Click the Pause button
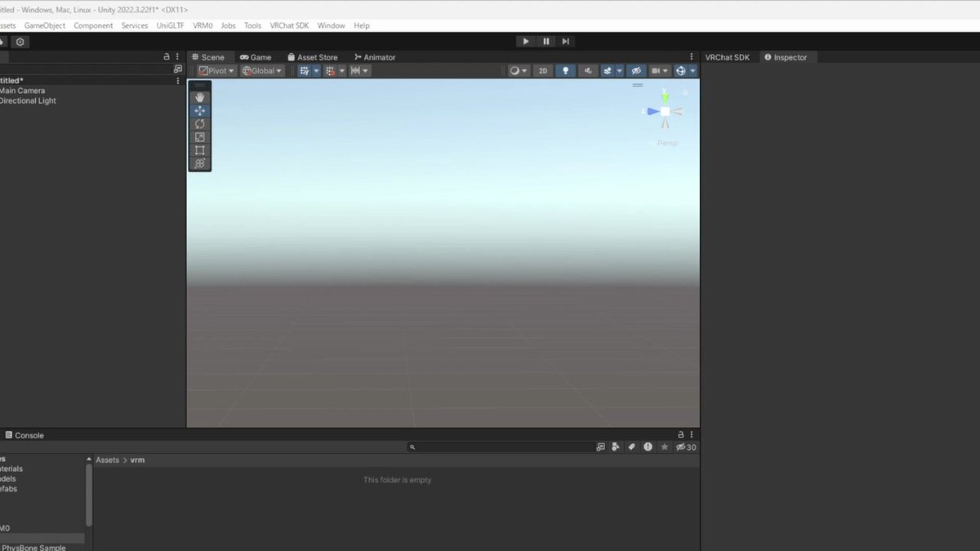The width and height of the screenshot is (980, 551). point(546,41)
